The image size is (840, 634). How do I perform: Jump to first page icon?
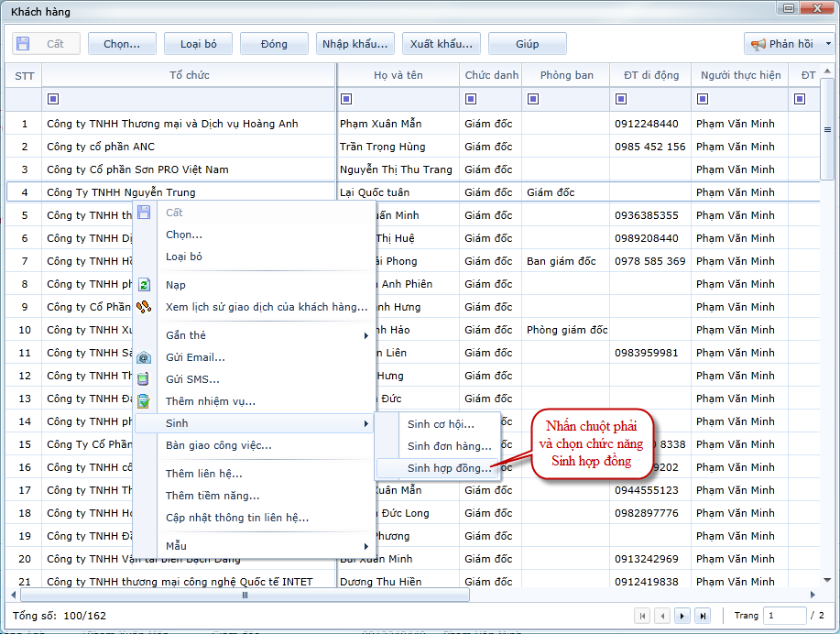click(x=642, y=616)
